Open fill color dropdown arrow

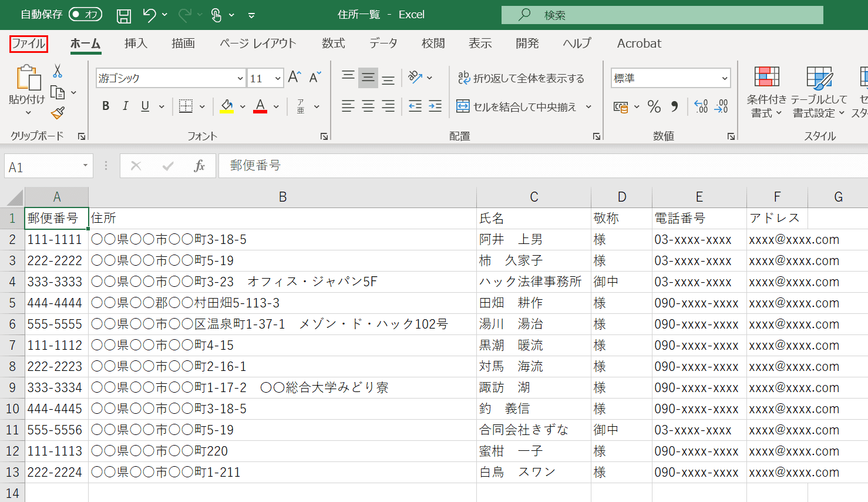coord(242,107)
